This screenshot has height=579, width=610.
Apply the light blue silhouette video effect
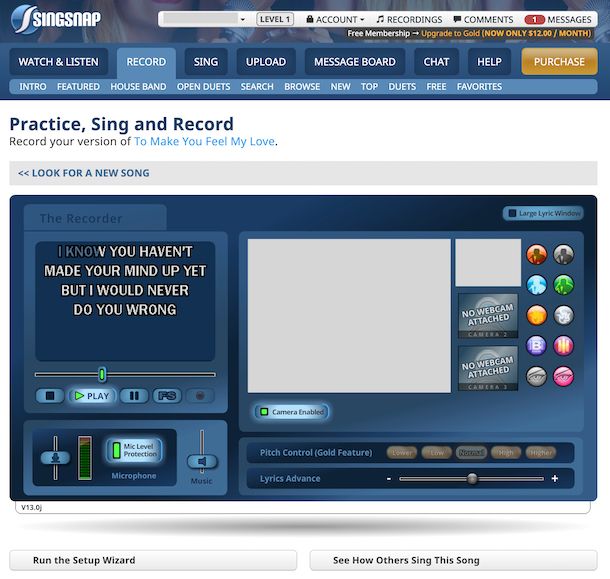click(x=536, y=285)
